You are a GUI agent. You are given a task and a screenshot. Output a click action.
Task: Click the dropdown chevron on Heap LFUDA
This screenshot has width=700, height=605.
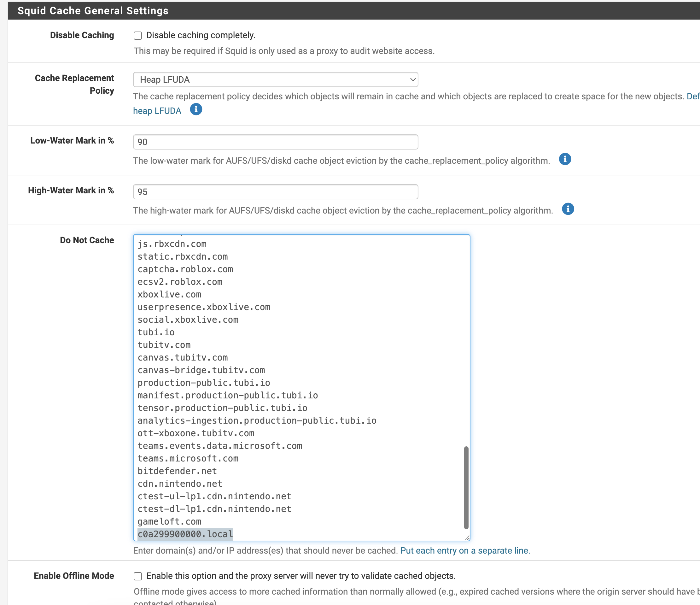point(412,80)
